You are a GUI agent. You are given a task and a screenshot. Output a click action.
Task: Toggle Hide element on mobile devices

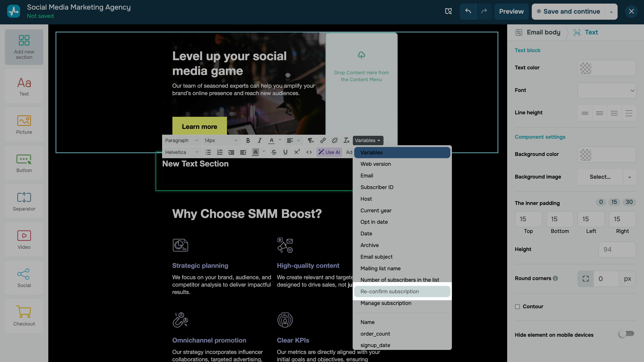627,334
